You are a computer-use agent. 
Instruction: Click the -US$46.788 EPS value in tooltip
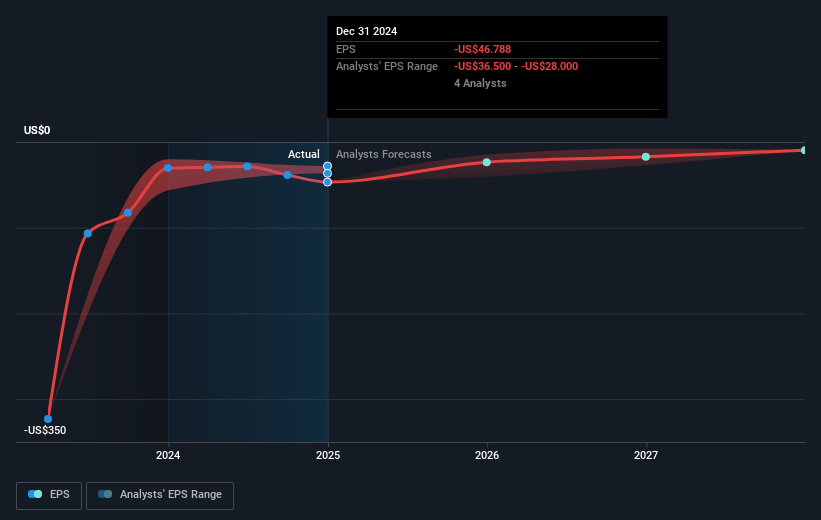pyautogui.click(x=482, y=49)
